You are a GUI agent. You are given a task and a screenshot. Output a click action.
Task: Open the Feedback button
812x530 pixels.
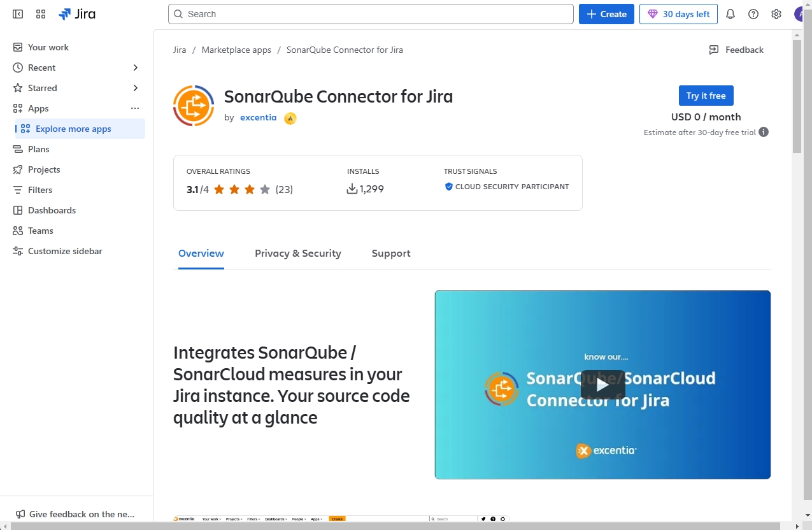(736, 50)
